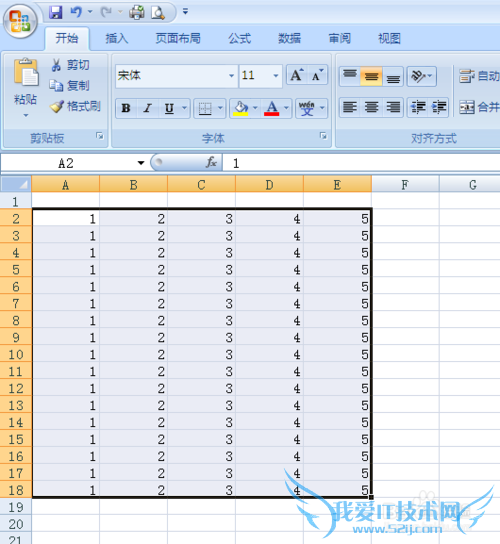Click 格式刷 format painter
500x544 pixels.
point(75,106)
